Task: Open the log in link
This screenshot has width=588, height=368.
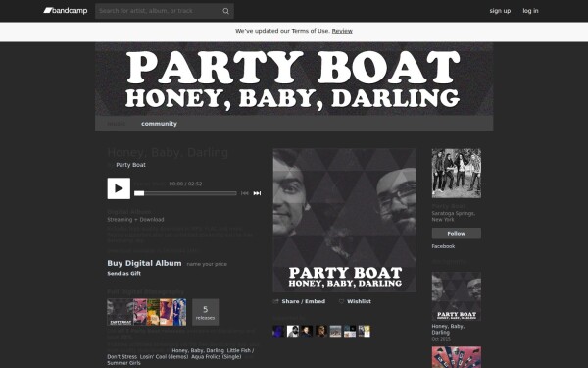Action: pos(530,11)
